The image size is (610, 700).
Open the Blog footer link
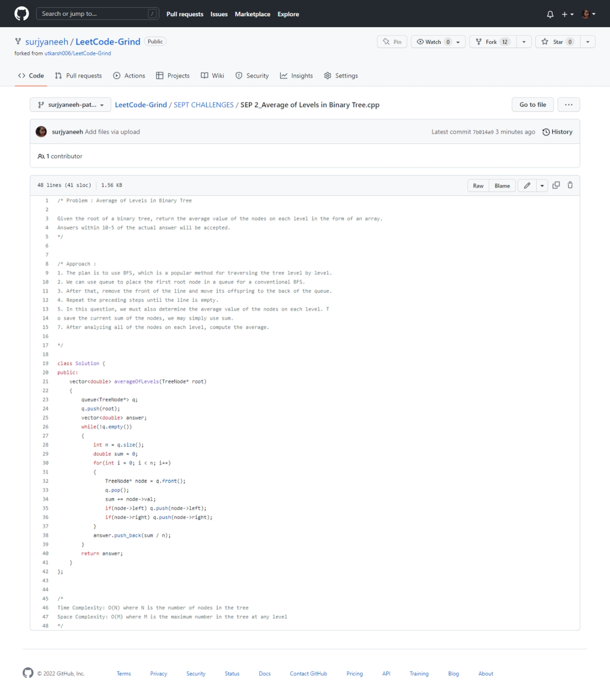click(454, 674)
